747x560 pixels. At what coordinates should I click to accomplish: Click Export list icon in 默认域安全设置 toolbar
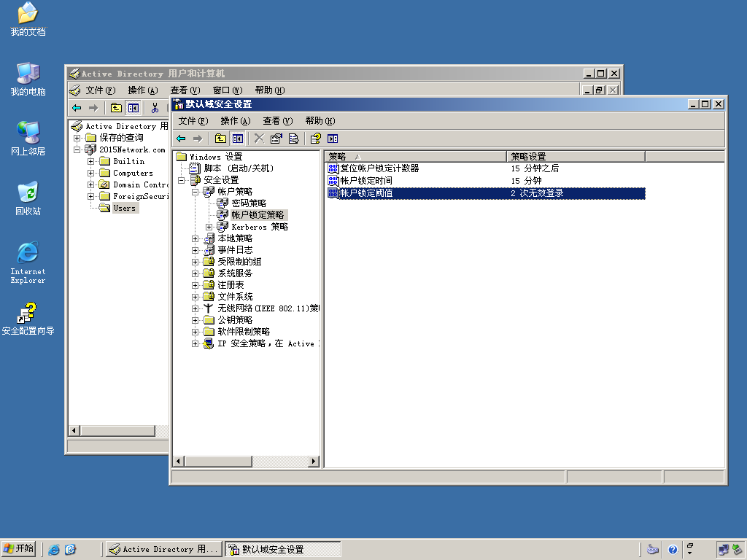coord(293,139)
